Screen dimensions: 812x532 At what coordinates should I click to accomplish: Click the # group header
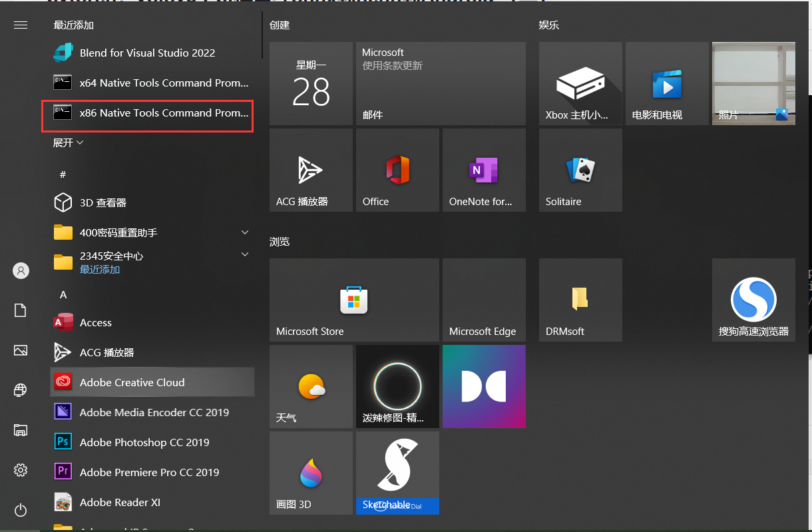[x=63, y=174]
